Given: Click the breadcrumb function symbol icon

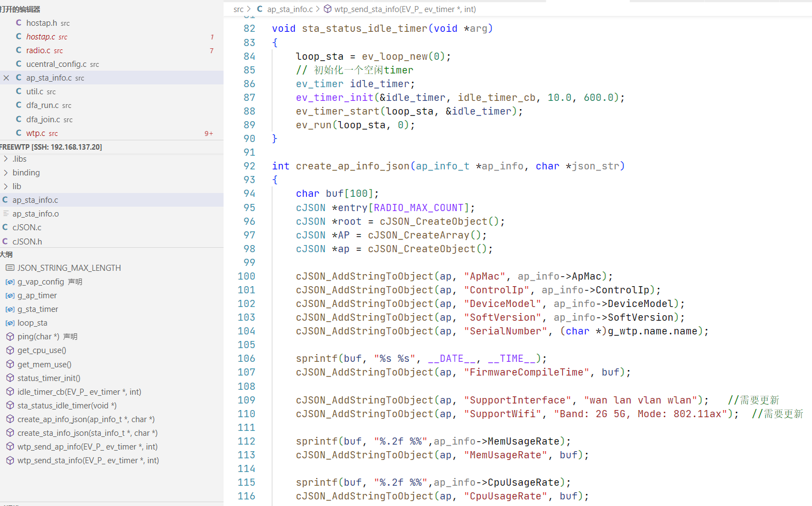Looking at the screenshot, I should pyautogui.click(x=328, y=9).
